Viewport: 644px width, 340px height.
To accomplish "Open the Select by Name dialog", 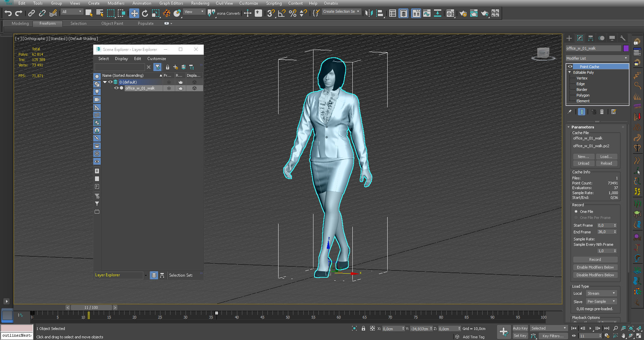I will pyautogui.click(x=100, y=13).
